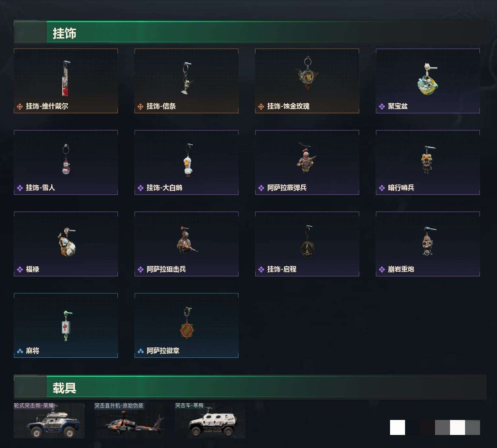
Task: Open the 挂饰-启程 medallion charm
Action: click(x=307, y=244)
